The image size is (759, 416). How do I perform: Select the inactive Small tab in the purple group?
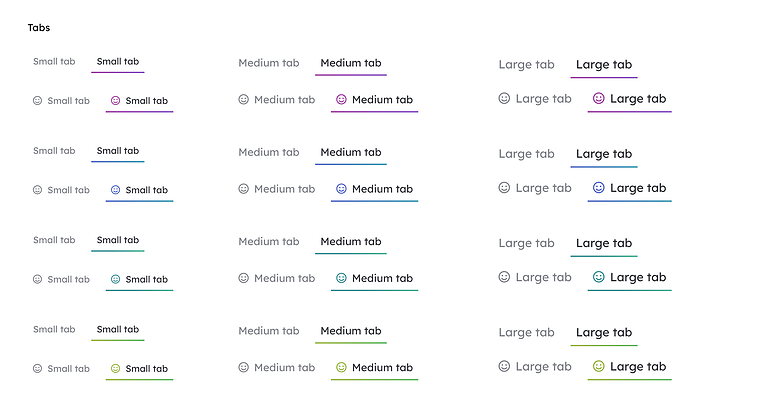pyautogui.click(x=54, y=62)
